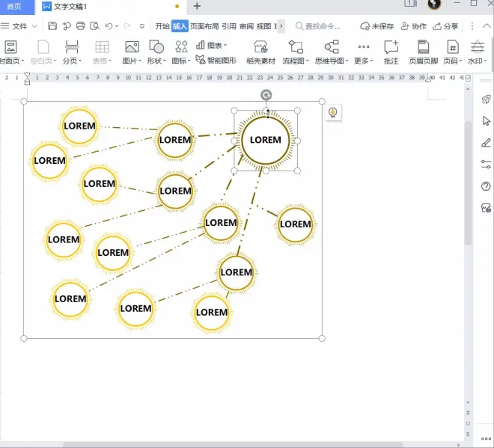Click the Print icon in quick toolbar
The image size is (494, 448).
pyautogui.click(x=81, y=26)
